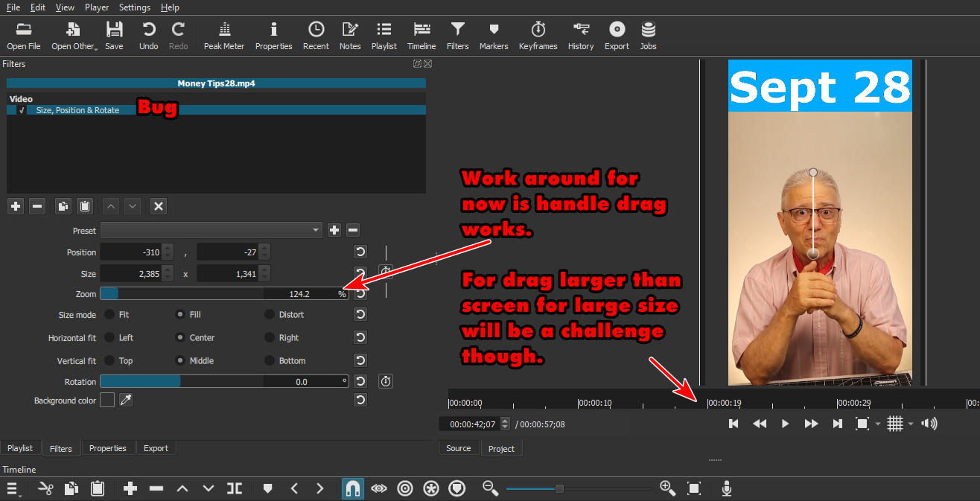Cut clip with scissors icon
Viewport: 980px width, 501px height.
coord(45,488)
